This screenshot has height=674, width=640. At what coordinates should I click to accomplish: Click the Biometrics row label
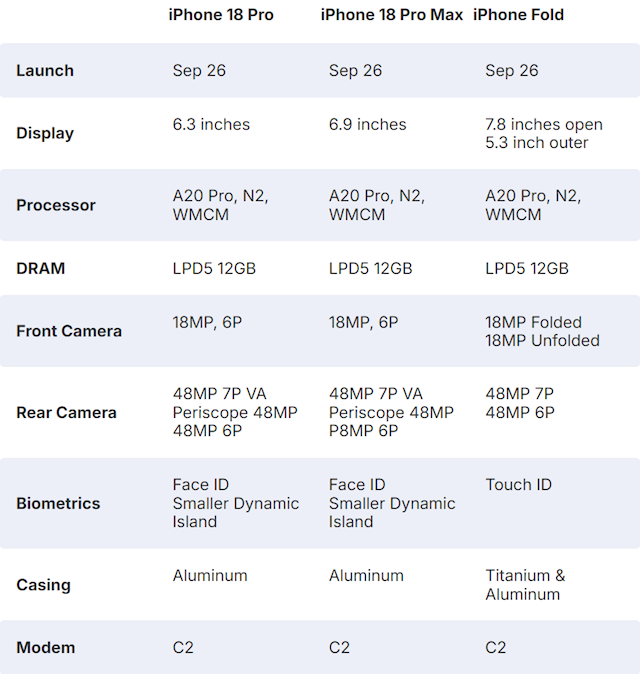pos(58,503)
